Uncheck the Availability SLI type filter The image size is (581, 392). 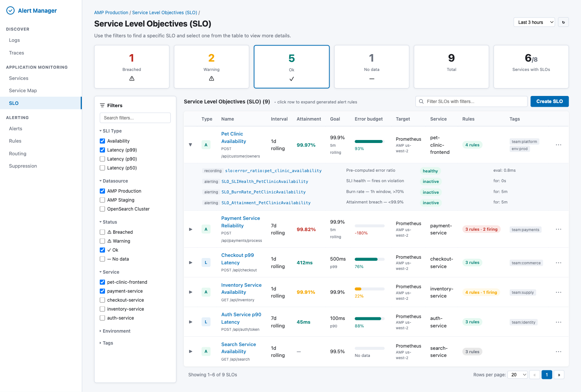coord(102,141)
